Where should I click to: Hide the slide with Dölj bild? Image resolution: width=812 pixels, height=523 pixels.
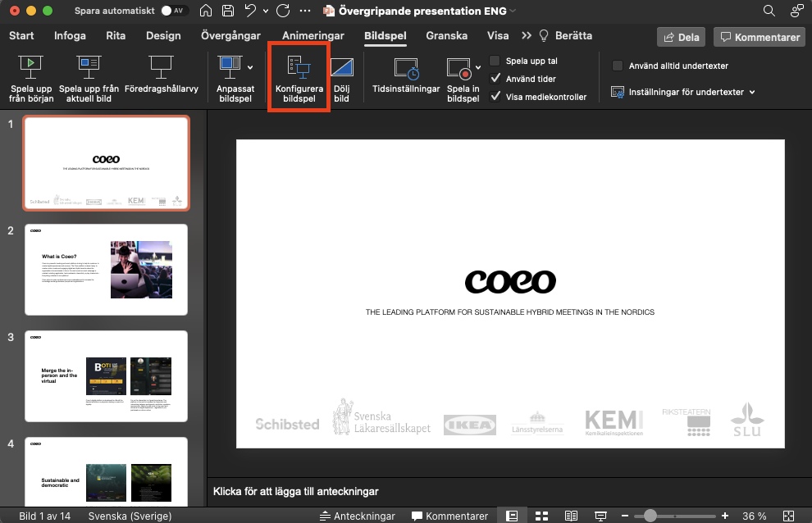[341, 78]
